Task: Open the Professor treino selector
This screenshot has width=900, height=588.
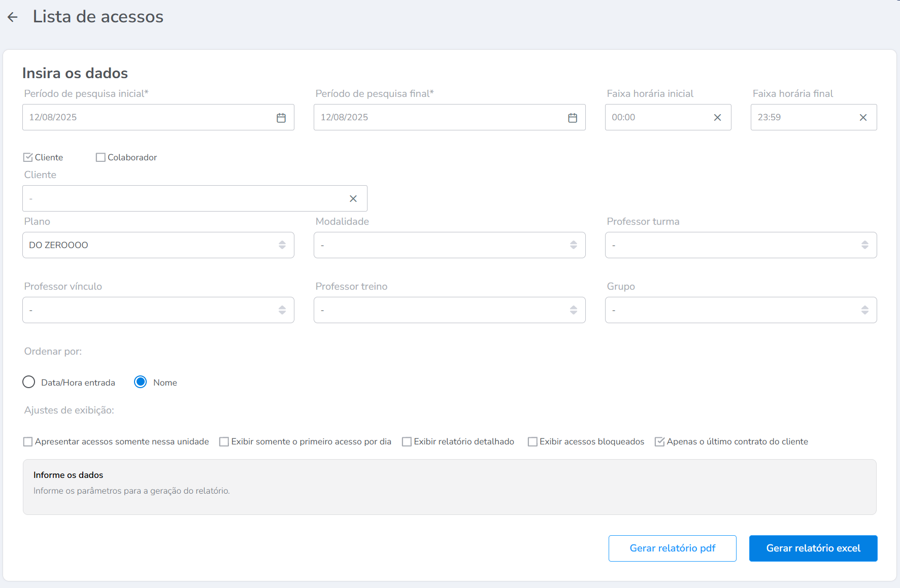Action: 449,310
